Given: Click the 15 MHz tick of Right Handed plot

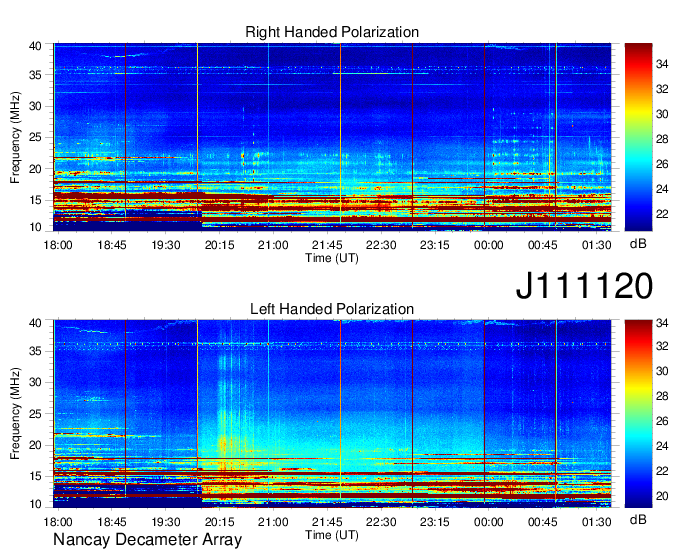Looking at the screenshot, I should 35,200.
